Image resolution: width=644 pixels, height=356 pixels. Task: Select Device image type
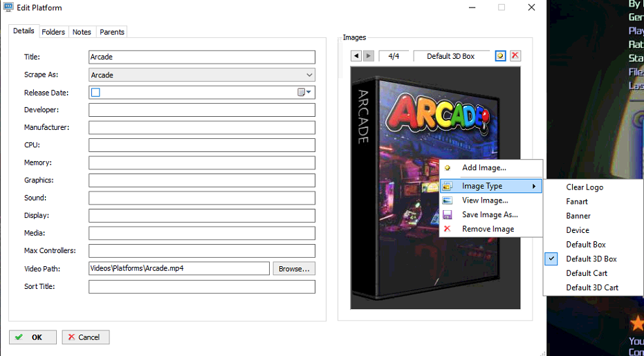[x=593, y=230]
